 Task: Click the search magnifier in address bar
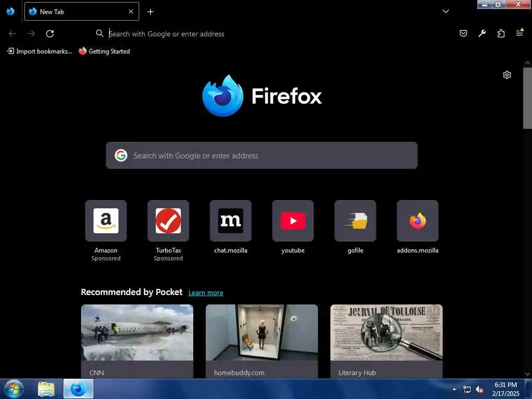(x=99, y=33)
